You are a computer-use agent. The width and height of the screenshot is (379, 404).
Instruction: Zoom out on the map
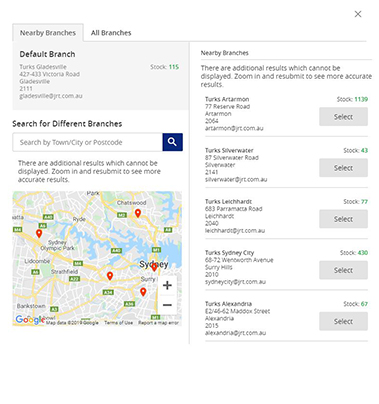pyautogui.click(x=167, y=305)
